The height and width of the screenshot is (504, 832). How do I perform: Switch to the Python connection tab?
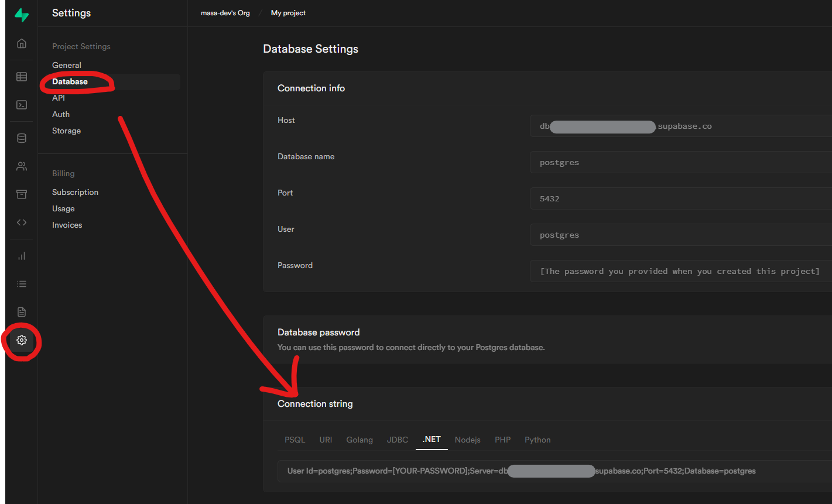click(537, 440)
